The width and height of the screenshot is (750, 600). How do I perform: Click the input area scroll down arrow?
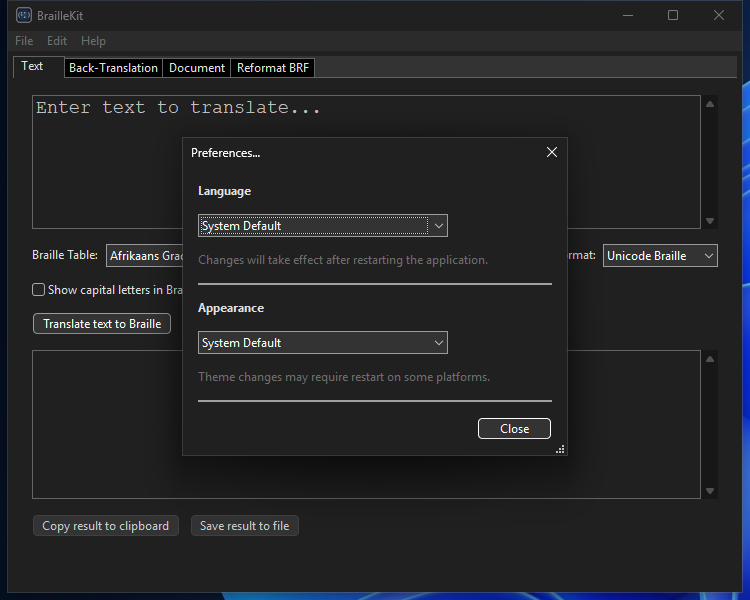(x=710, y=221)
